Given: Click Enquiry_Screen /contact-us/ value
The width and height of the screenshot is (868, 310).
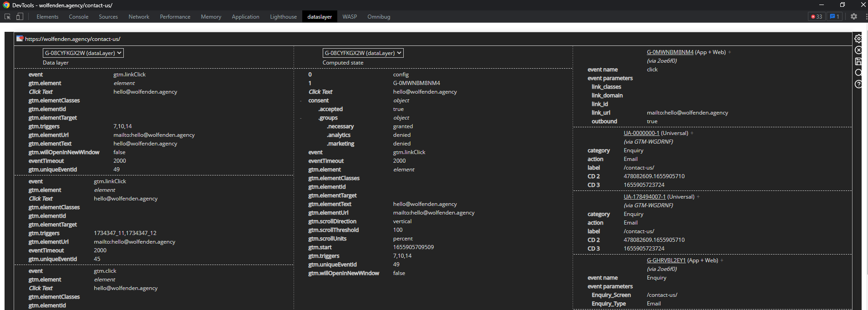Looking at the screenshot, I should (662, 295).
